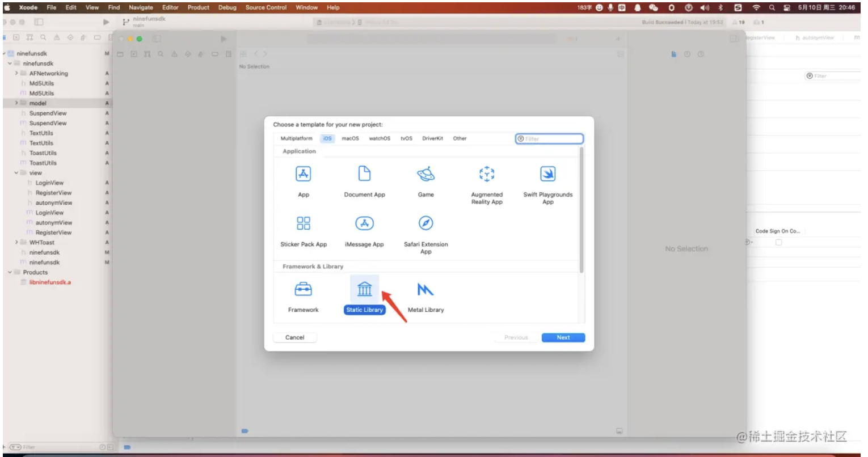This screenshot has height=457, width=868.
Task: Toggle navigator sidebar in back Xcode window
Action: (x=39, y=22)
